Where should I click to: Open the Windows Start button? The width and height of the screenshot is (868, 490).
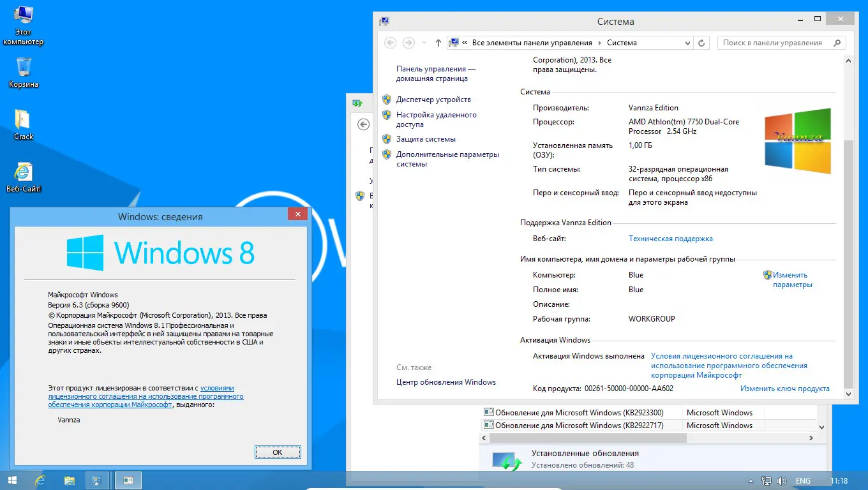13,480
